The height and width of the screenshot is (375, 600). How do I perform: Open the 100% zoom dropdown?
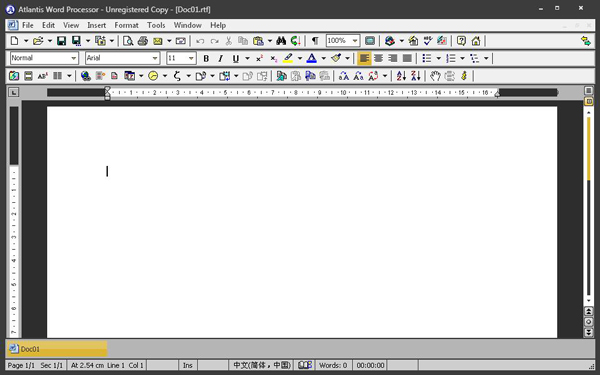pyautogui.click(x=355, y=41)
